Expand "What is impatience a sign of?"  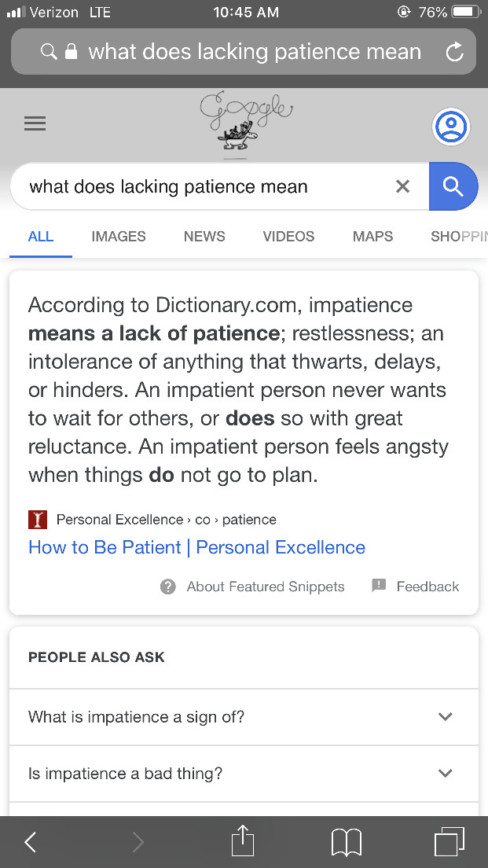(x=244, y=717)
